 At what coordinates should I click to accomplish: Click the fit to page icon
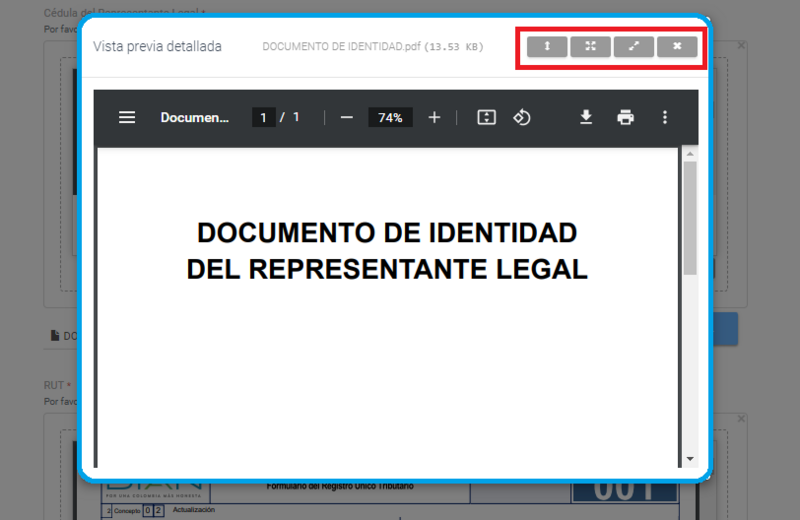tap(486, 117)
